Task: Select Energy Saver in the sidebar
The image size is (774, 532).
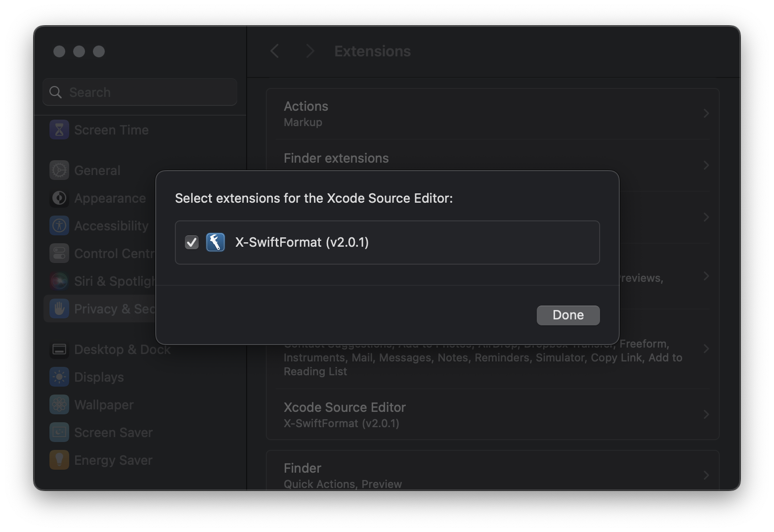Action: pyautogui.click(x=113, y=460)
